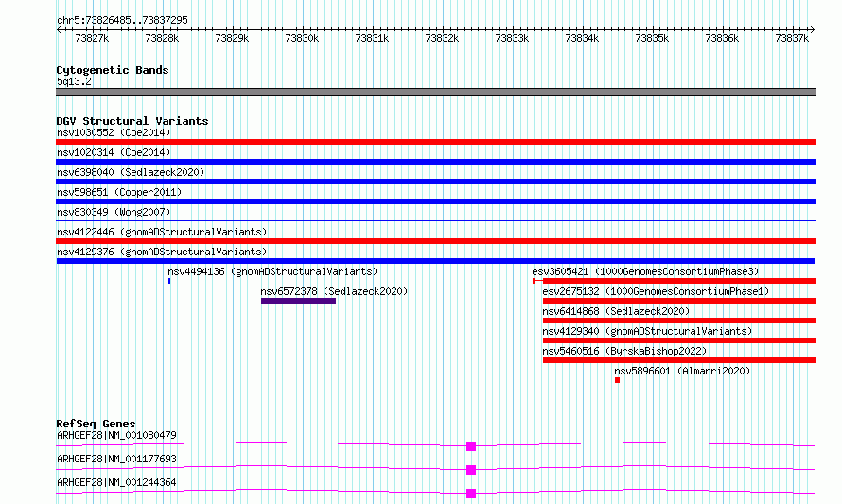Open the nsv4129376 gnomAD blue variant bar
The height and width of the screenshot is (504, 842).
tap(435, 261)
